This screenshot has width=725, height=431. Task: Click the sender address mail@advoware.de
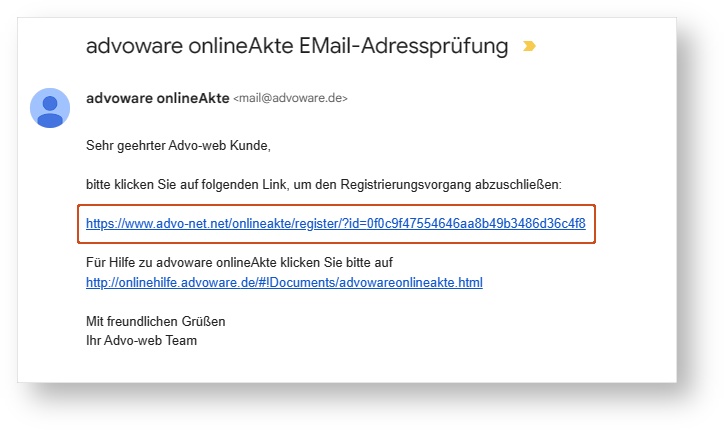(290, 98)
